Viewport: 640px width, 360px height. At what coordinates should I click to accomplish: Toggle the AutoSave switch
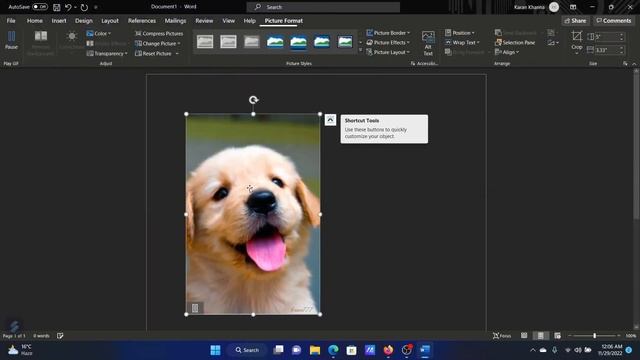pyautogui.click(x=40, y=7)
